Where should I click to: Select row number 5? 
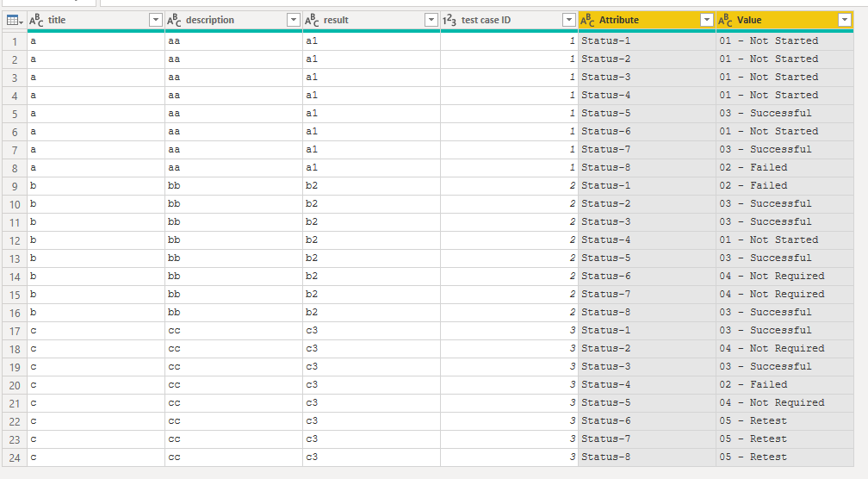click(x=15, y=114)
